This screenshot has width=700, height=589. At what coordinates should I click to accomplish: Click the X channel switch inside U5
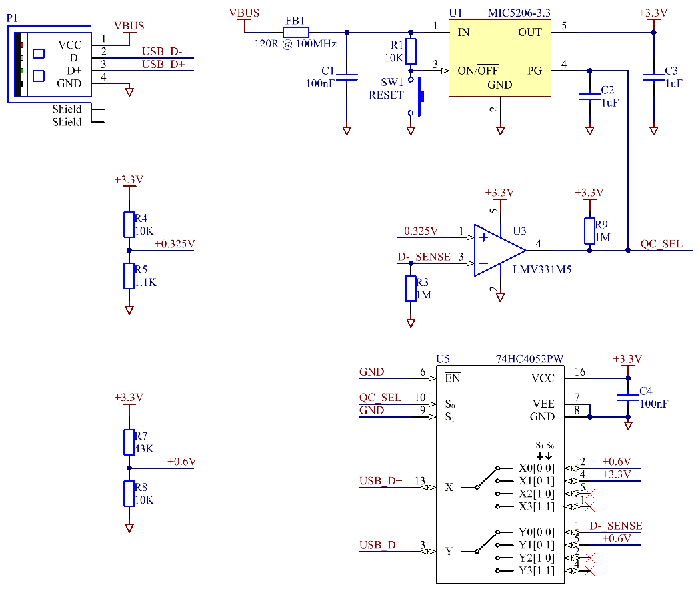point(487,487)
